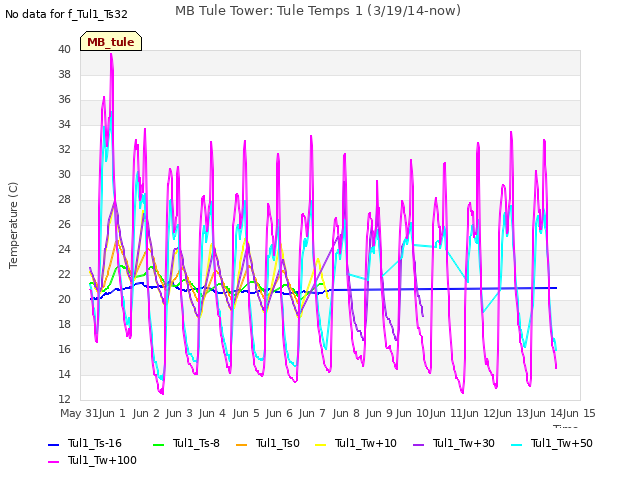Viewport: 640px width, 480px height.
Task: Click the Jun 2 x-axis label
Action: coord(146,413)
